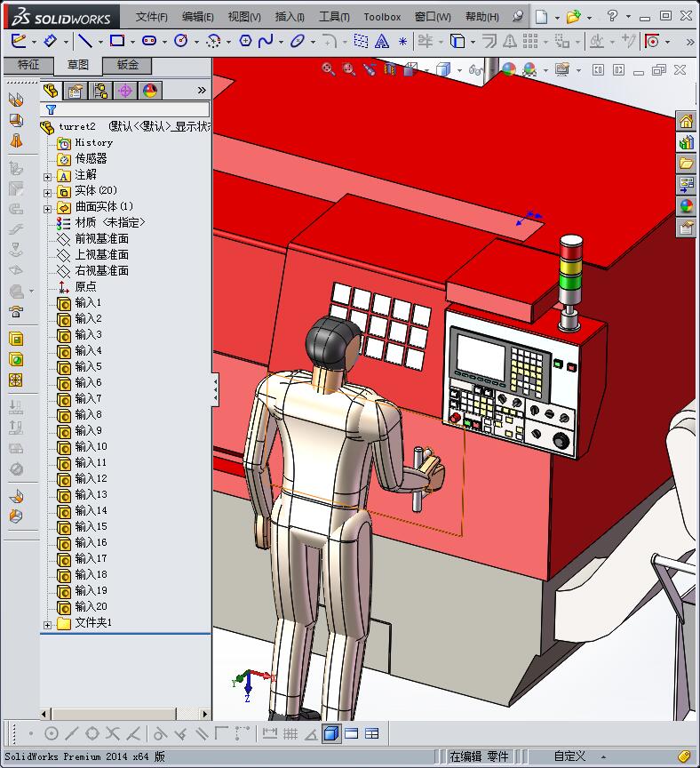The width and height of the screenshot is (700, 768).
Task: Toggle the two-view horizontal viewport layout
Action: tap(352, 733)
